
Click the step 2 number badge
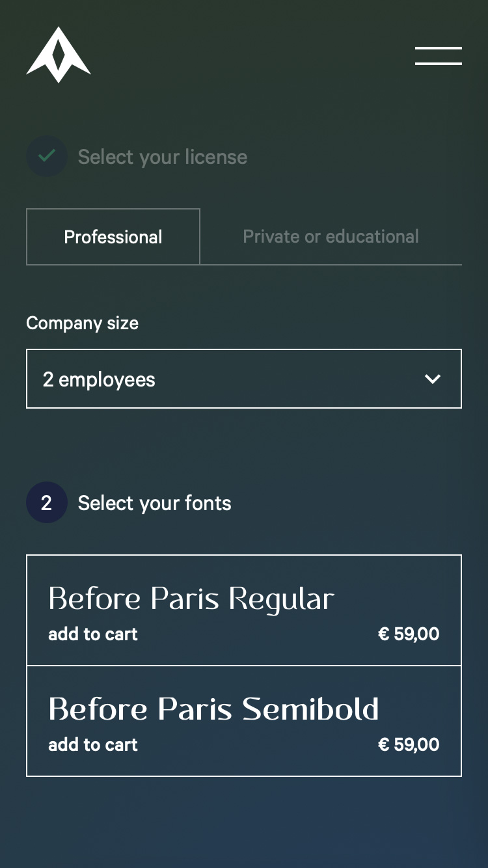click(47, 502)
